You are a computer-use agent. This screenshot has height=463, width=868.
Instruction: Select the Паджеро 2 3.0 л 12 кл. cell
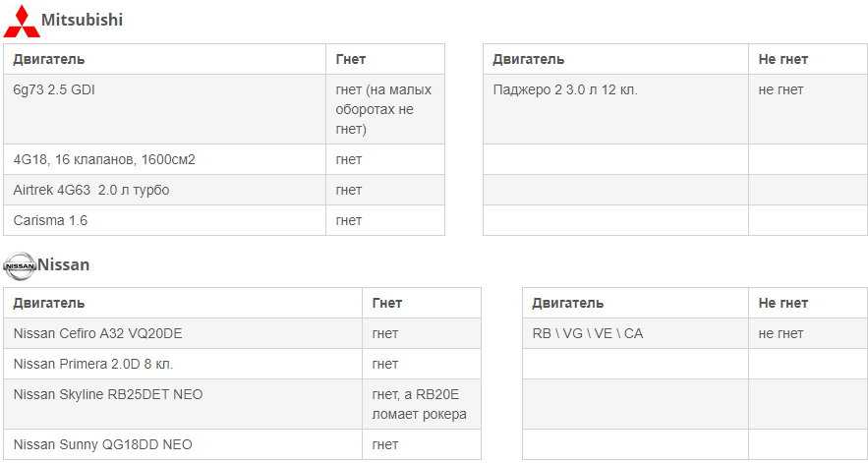[x=615, y=109]
